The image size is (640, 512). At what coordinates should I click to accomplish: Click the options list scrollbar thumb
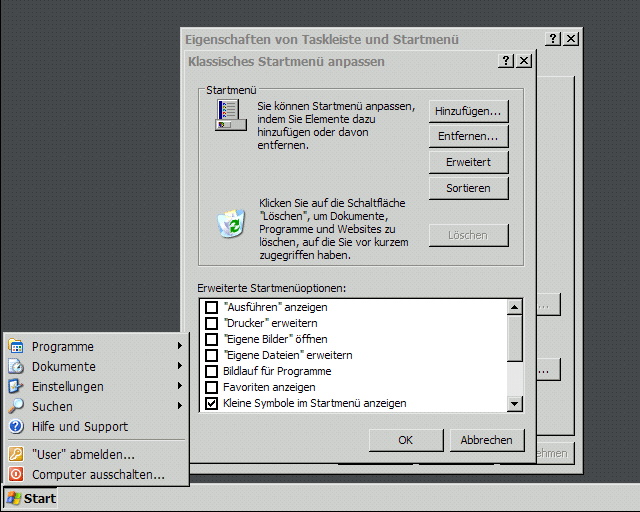point(515,338)
